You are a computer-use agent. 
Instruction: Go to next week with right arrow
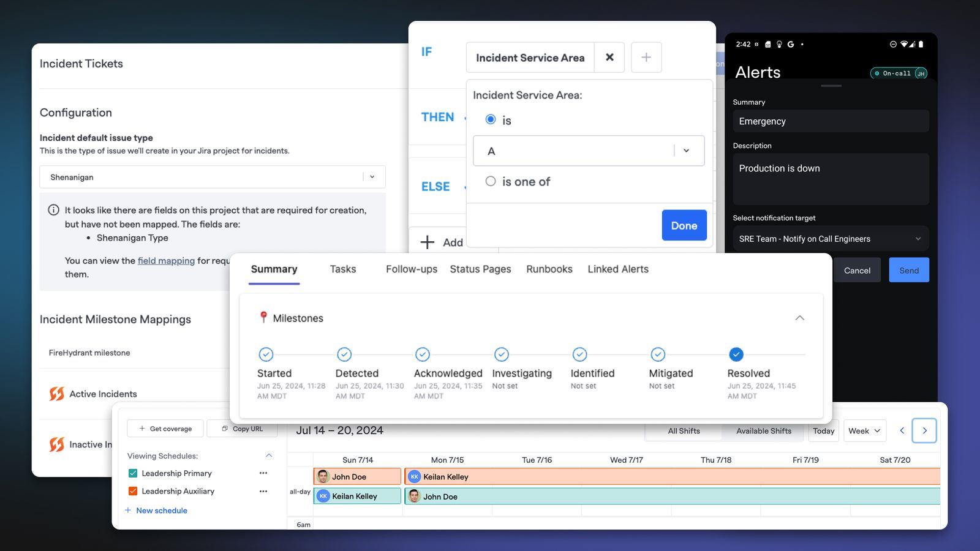924,430
